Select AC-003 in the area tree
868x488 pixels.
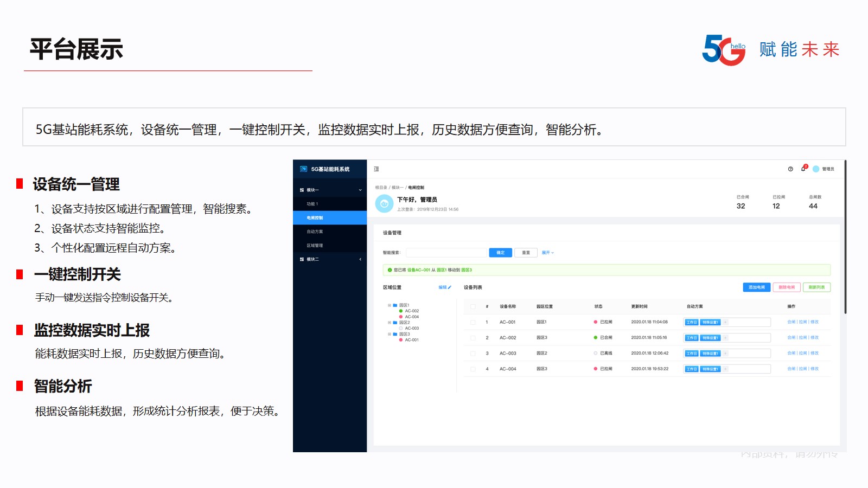(x=412, y=328)
